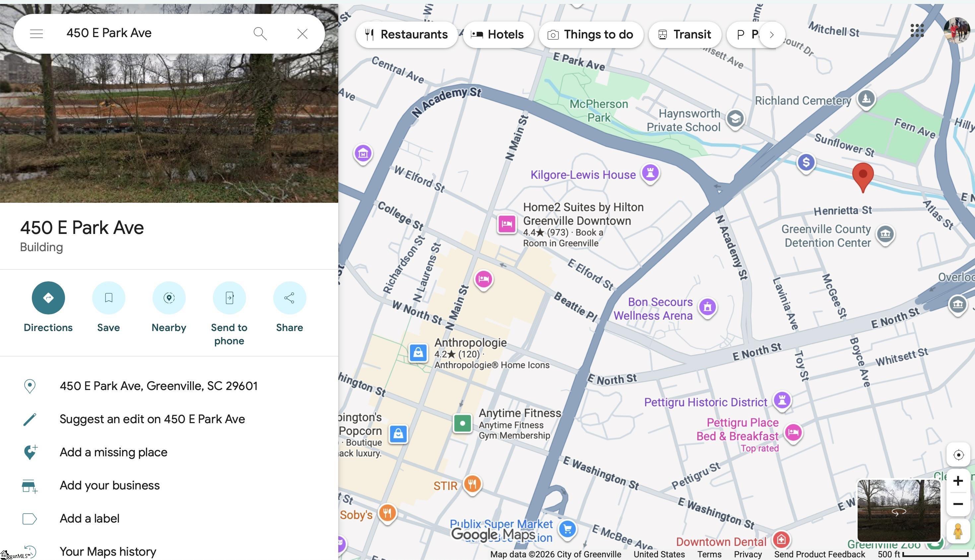The width and height of the screenshot is (975, 560).
Task: Click the red location pin on map
Action: click(863, 177)
